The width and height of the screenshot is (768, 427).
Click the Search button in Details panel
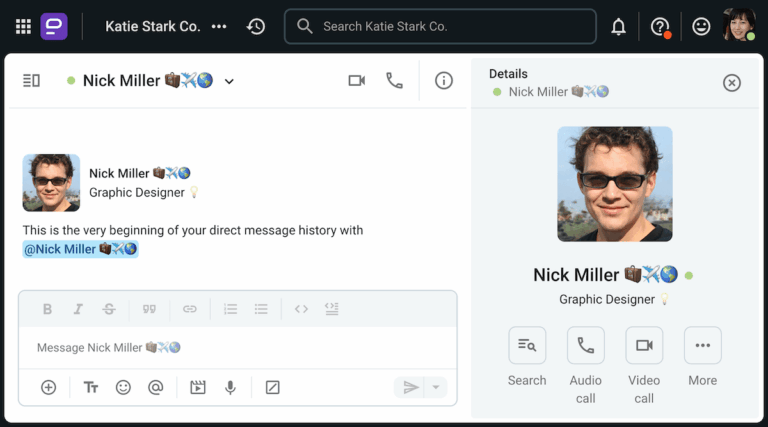point(527,346)
